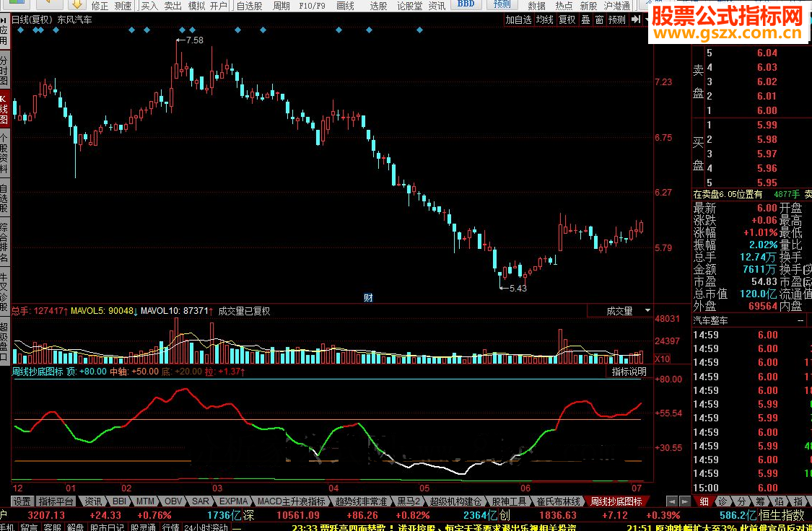Click the 买入 buy button in toolbar
This screenshot has width=812, height=531.
click(x=149, y=5)
